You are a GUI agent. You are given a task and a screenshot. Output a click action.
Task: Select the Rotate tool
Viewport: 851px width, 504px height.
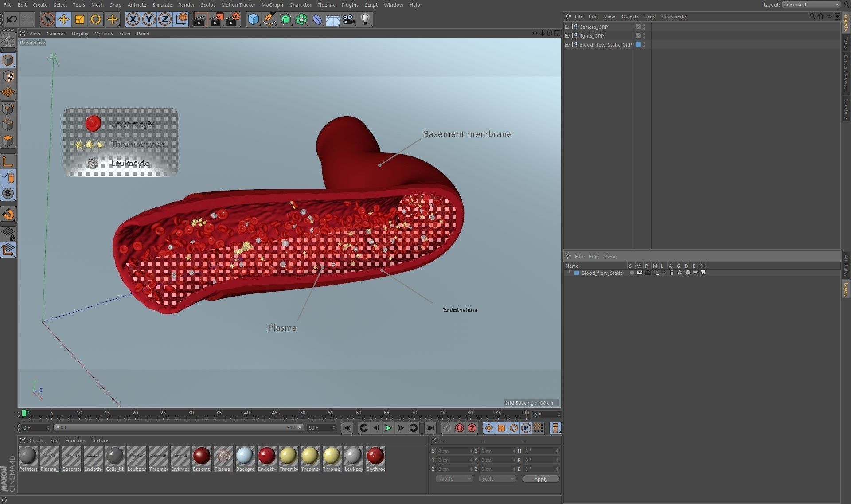tap(96, 19)
